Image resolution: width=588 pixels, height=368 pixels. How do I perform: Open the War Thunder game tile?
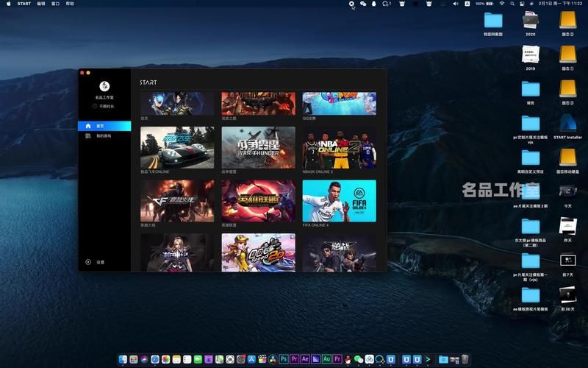point(258,147)
